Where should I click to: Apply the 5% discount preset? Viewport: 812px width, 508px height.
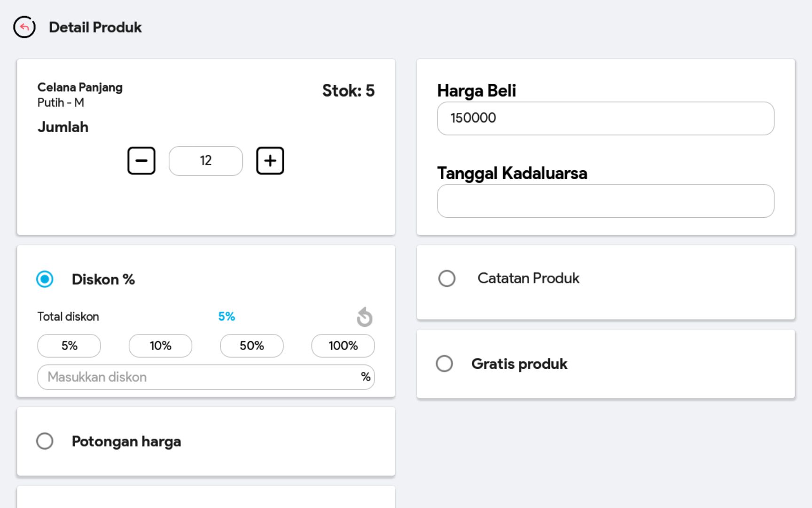click(x=69, y=346)
